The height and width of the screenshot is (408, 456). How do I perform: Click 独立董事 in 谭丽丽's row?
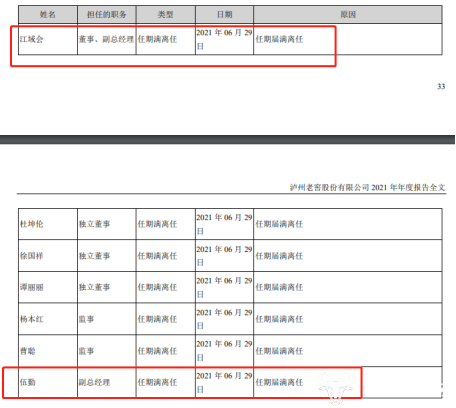pos(94,287)
